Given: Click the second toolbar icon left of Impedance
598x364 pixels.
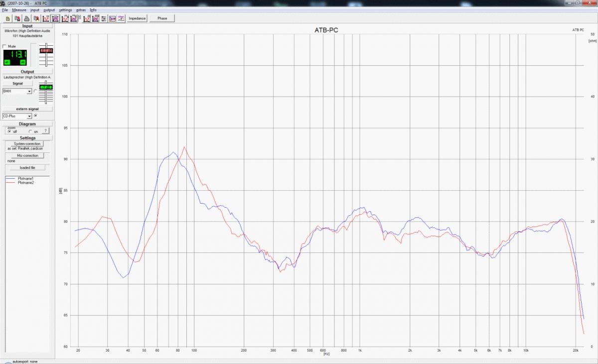Looking at the screenshot, I should pos(113,18).
